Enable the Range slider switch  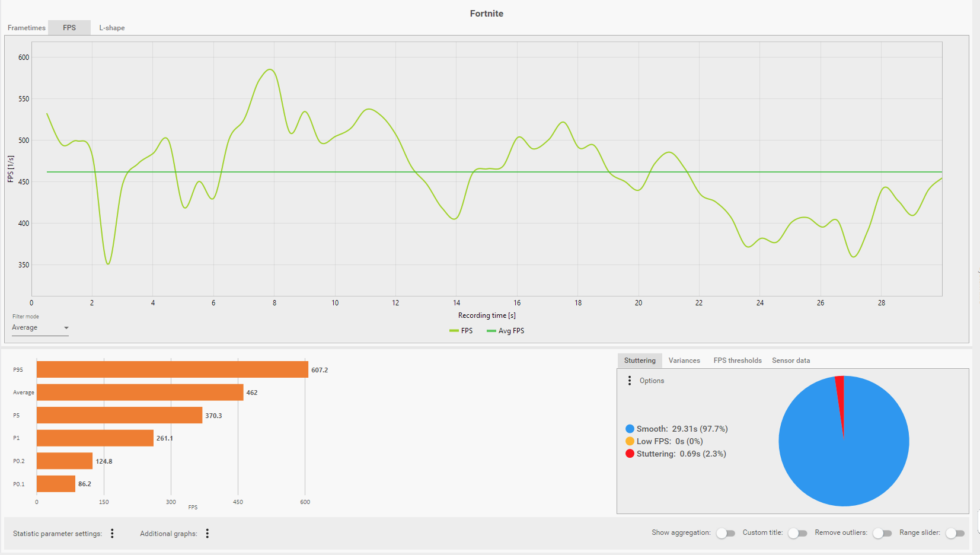[x=955, y=533]
